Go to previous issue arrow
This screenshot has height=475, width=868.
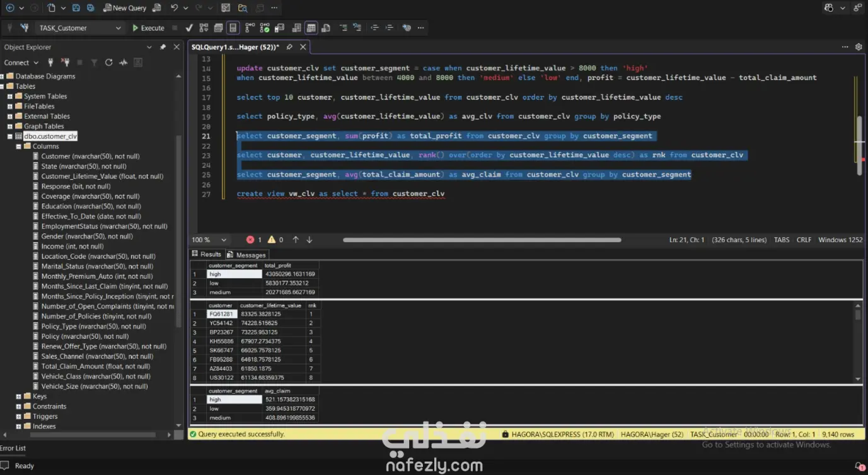(296, 240)
